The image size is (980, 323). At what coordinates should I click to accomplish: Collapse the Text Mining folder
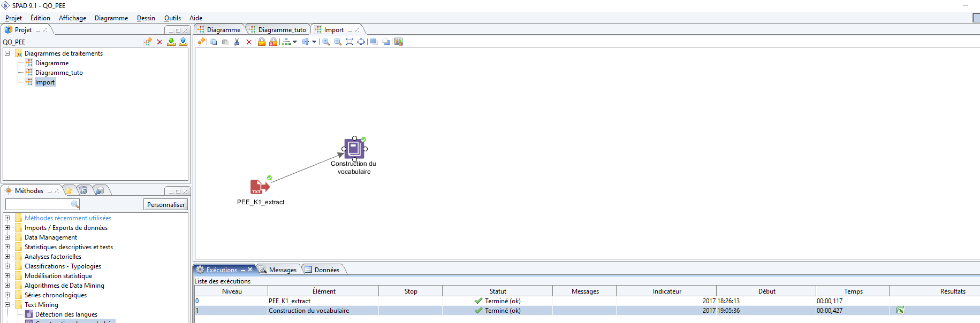[x=7, y=305]
